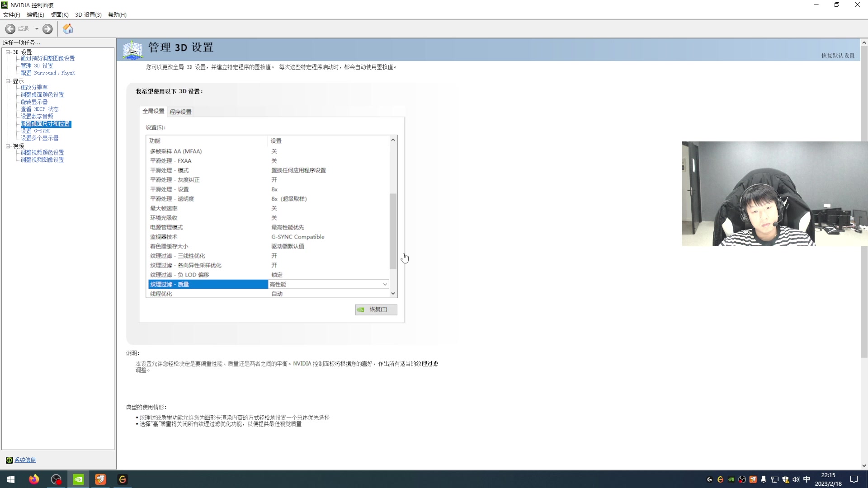Open orange bird app in taskbar
This screenshot has height=488, width=868.
[100, 479]
